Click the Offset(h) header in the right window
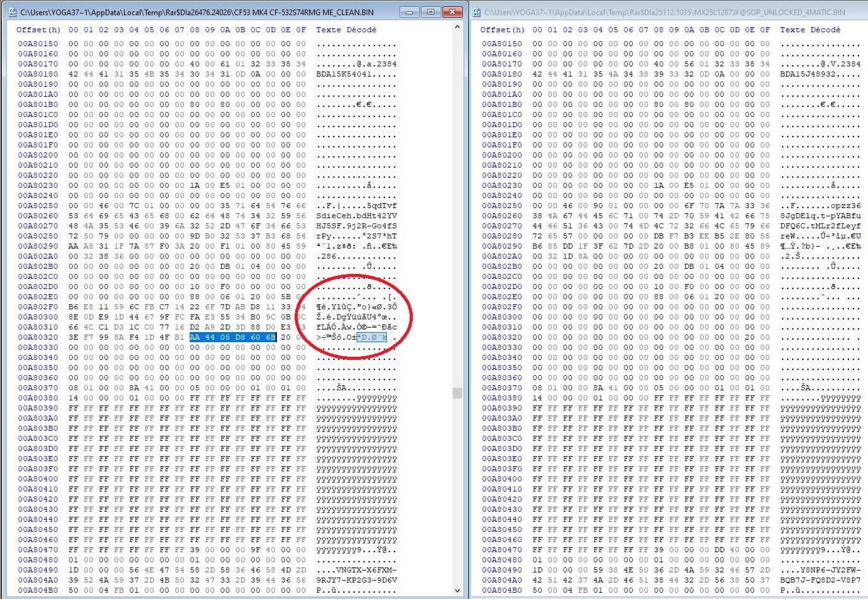 503,30
